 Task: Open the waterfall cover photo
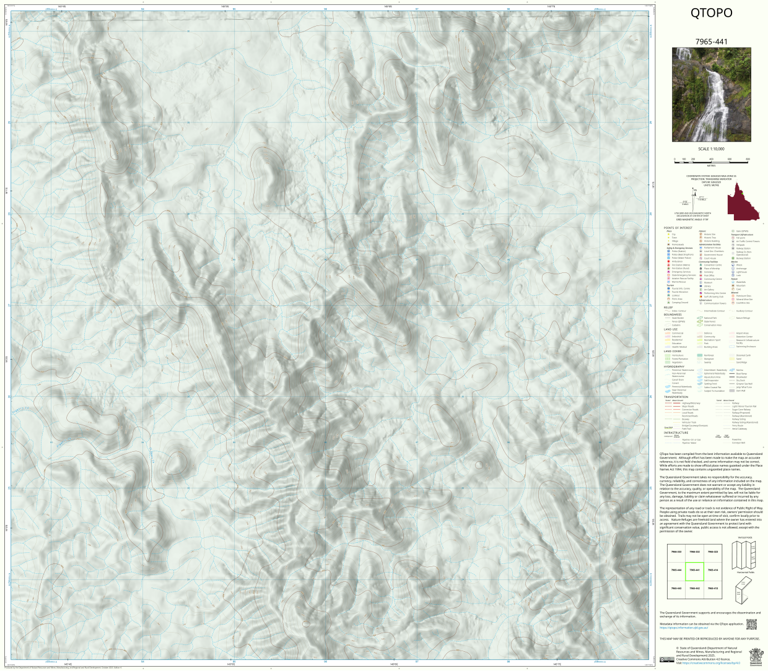pos(711,95)
